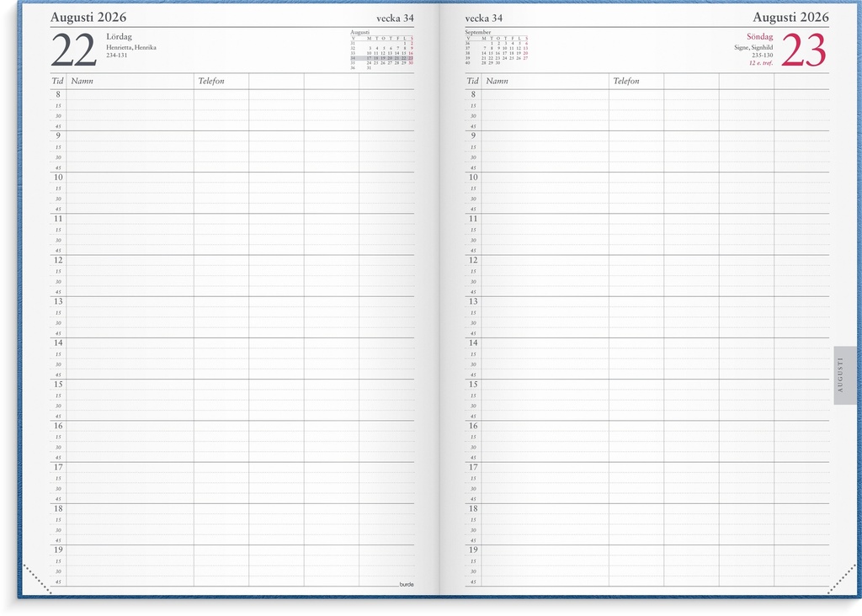Click the Telefon column header on Sunday page
Screen dimensions: 862x616
[626, 82]
